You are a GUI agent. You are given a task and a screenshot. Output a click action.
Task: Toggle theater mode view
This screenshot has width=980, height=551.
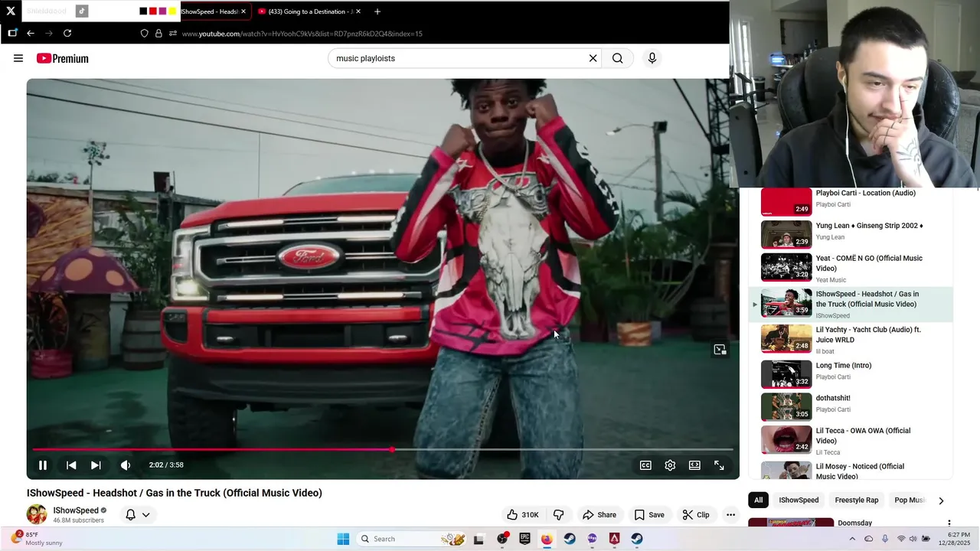click(694, 465)
